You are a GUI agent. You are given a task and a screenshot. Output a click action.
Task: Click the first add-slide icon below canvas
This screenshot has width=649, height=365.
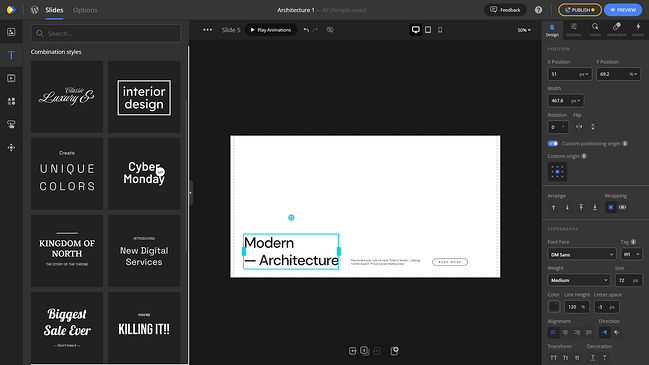[x=352, y=351]
